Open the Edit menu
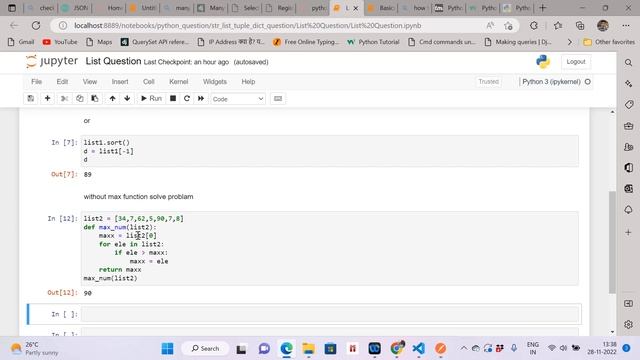This screenshot has width=640, height=360. click(x=62, y=82)
